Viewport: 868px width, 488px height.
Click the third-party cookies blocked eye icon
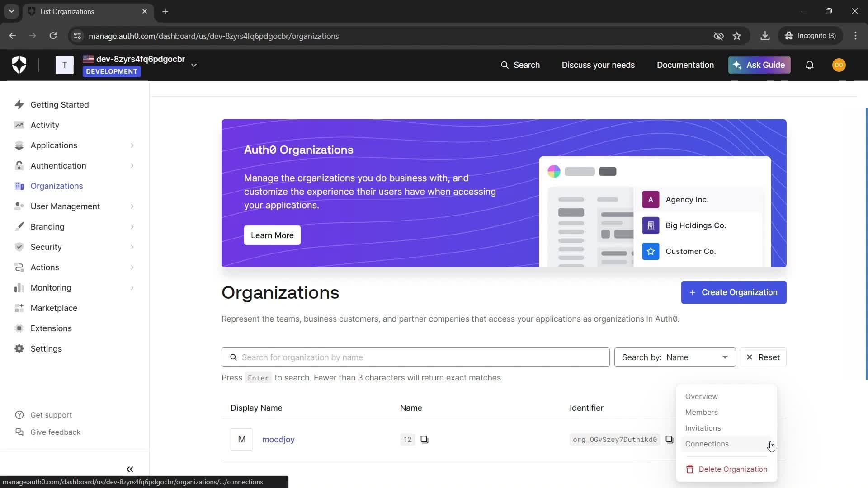coord(718,36)
